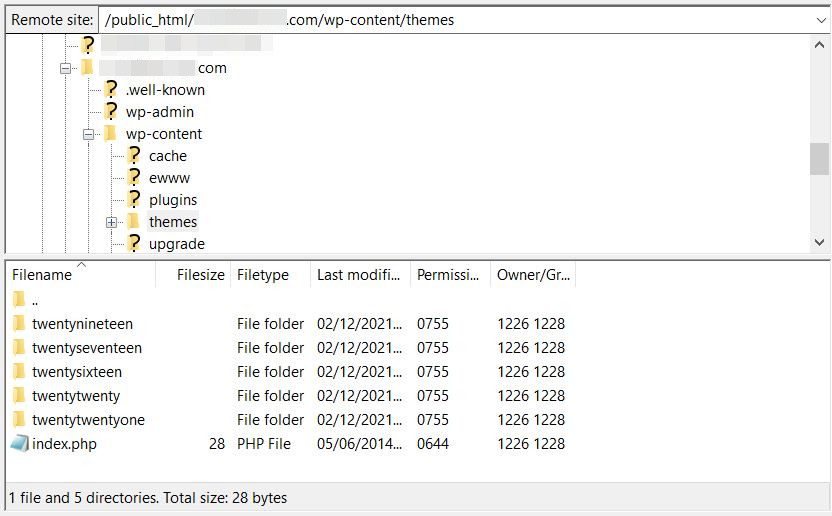Expand the themes tree node

click(112, 222)
